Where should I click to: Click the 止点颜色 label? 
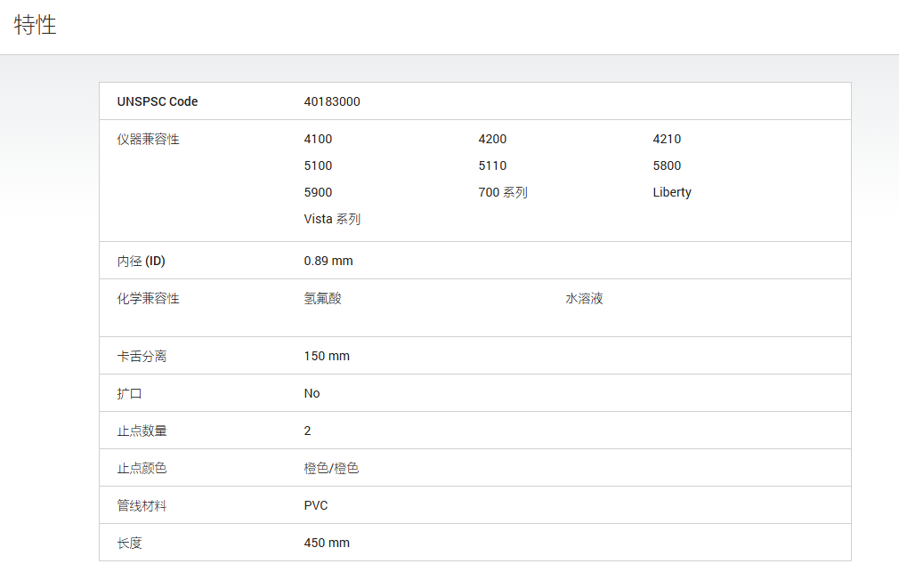tap(142, 468)
